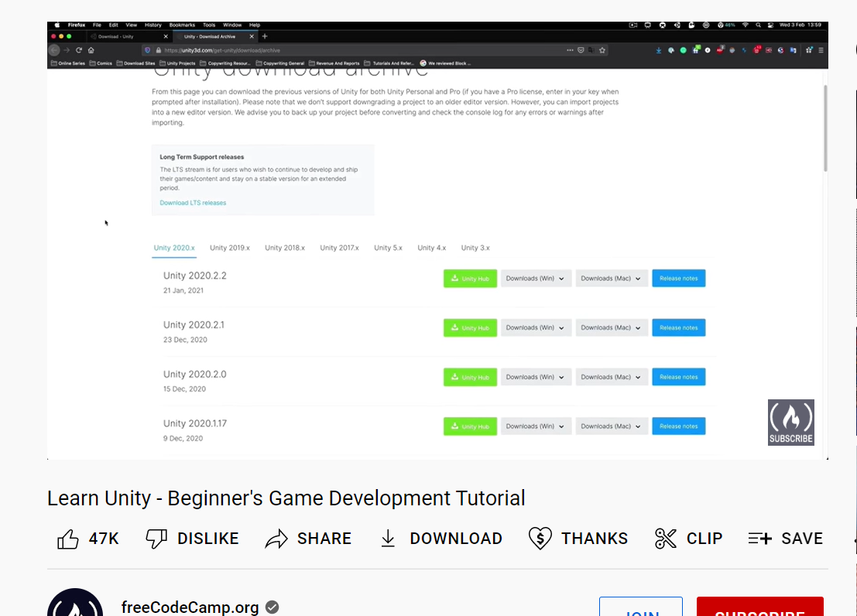Image resolution: width=857 pixels, height=616 pixels.
Task: Expand Downloads (Win) dropdown for Unity 2020.2.0
Action: (x=536, y=378)
